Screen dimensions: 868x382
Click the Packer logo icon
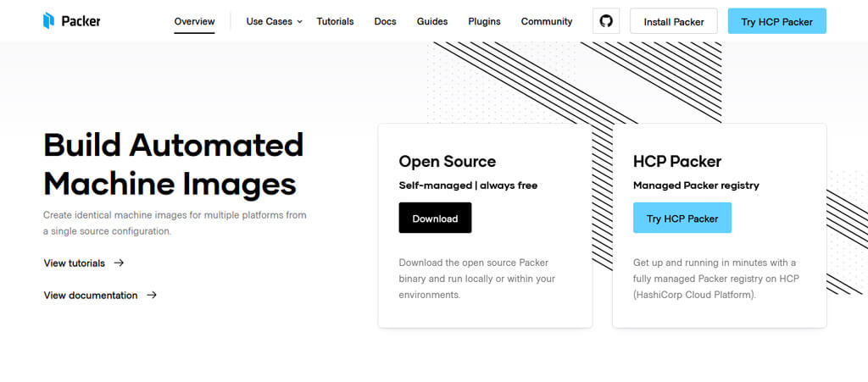pyautogui.click(x=48, y=21)
